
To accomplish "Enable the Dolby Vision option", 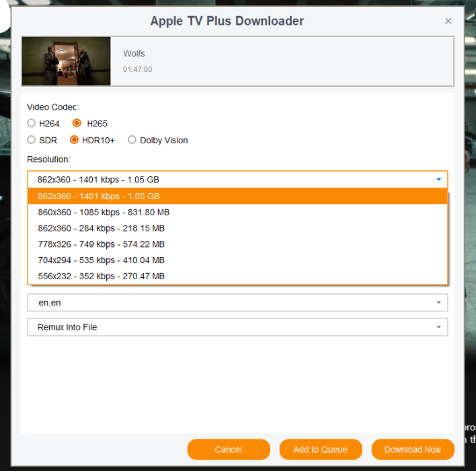I will click(x=132, y=141).
